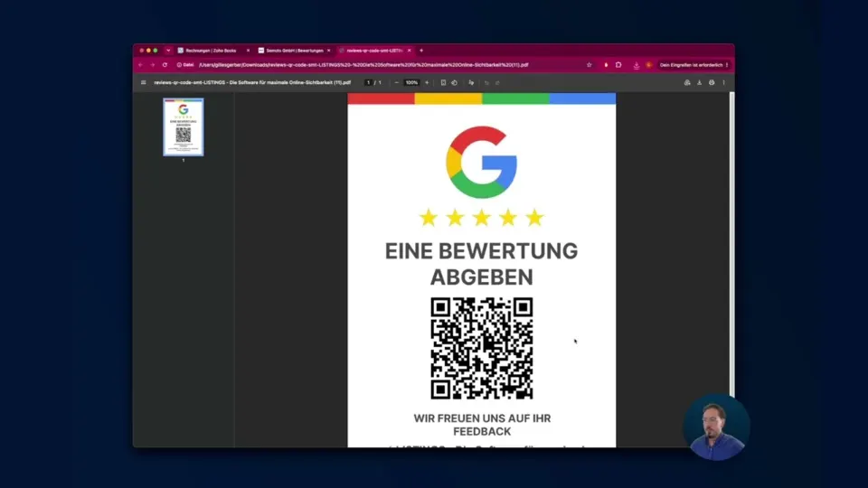Click the zoom in plus button
Viewport: 868px width, 488px height.
point(427,82)
